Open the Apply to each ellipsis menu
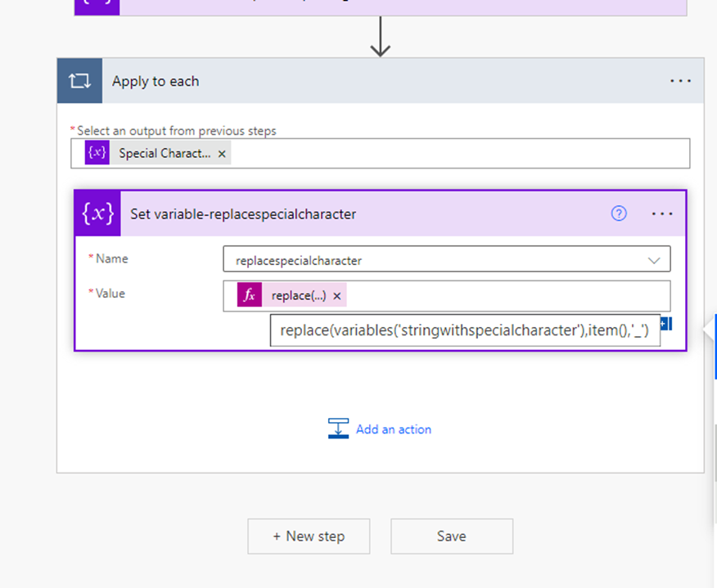Viewport: 717px width, 588px height. coord(680,81)
